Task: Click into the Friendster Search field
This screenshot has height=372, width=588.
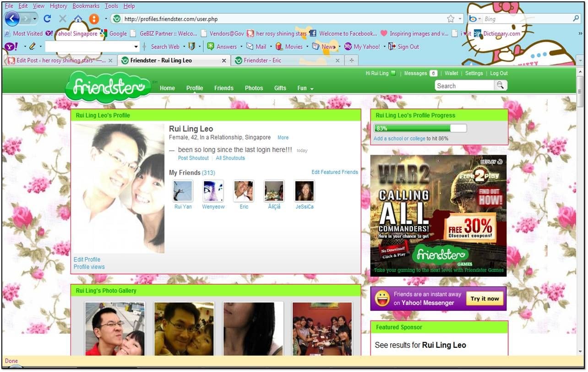Action: (x=464, y=86)
